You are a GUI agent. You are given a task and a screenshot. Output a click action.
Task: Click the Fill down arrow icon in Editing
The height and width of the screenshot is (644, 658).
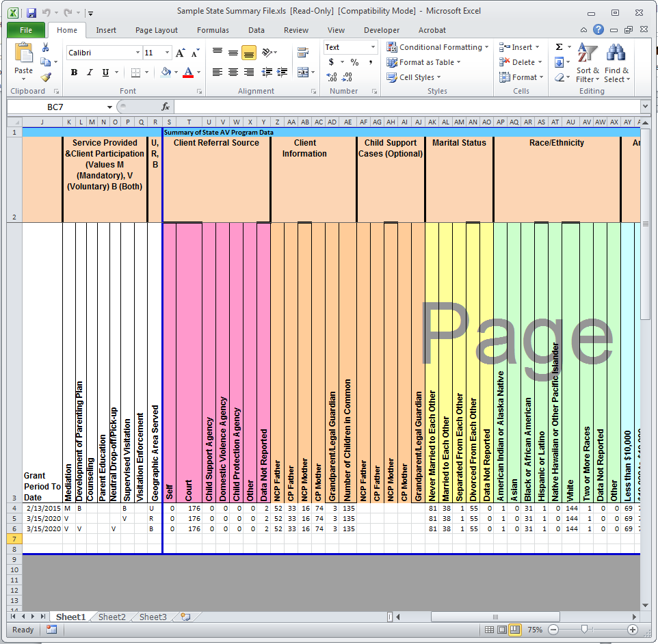[x=559, y=62]
